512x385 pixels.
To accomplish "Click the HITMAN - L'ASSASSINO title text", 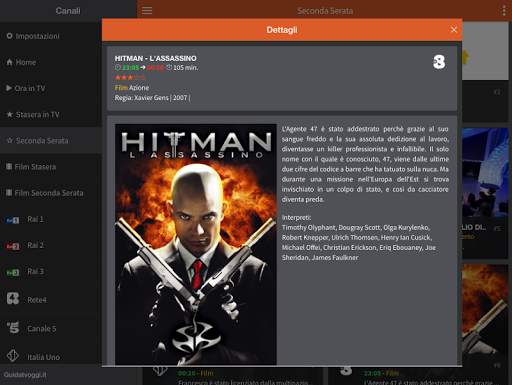I will [156, 58].
